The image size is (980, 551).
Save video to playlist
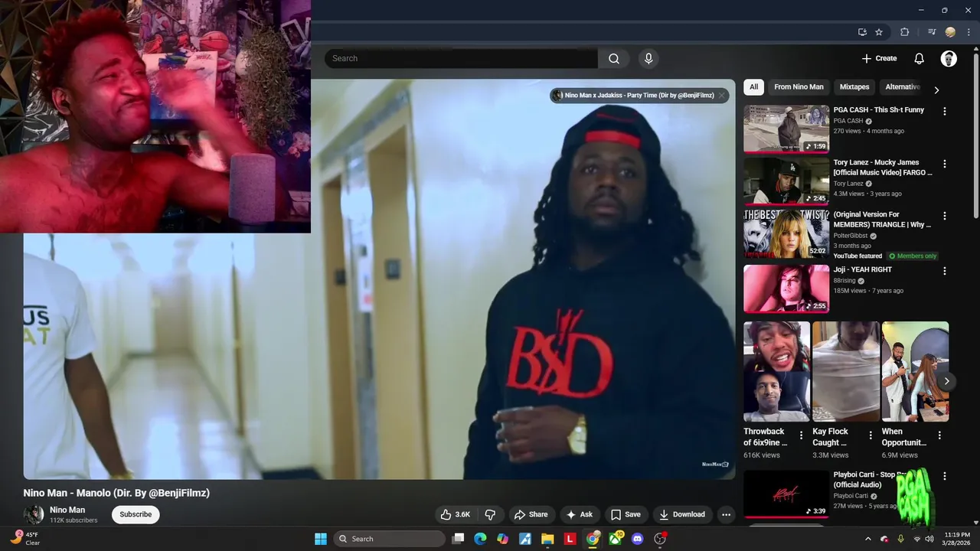point(626,514)
